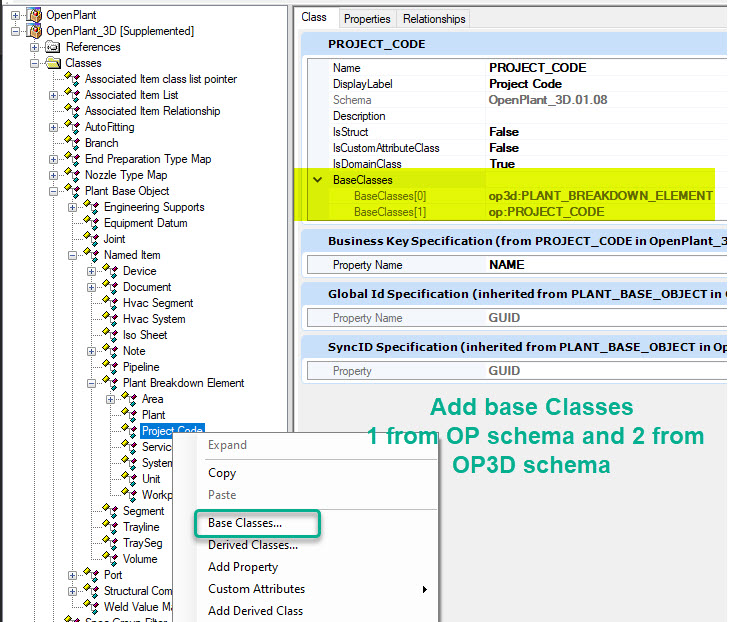Image resolution: width=729 pixels, height=622 pixels.
Task: Click the Document class icon
Action: tap(110, 287)
